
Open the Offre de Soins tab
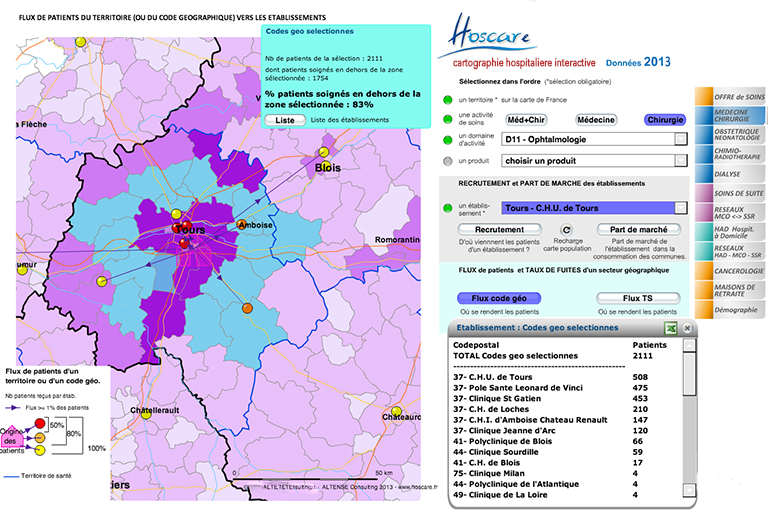[730, 95]
